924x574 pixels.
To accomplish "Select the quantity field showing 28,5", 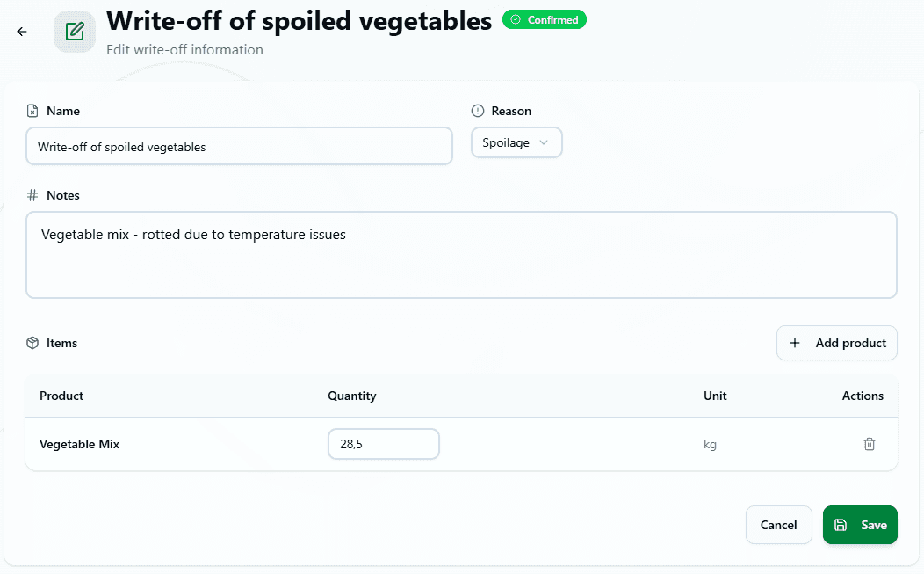I will coord(383,444).
